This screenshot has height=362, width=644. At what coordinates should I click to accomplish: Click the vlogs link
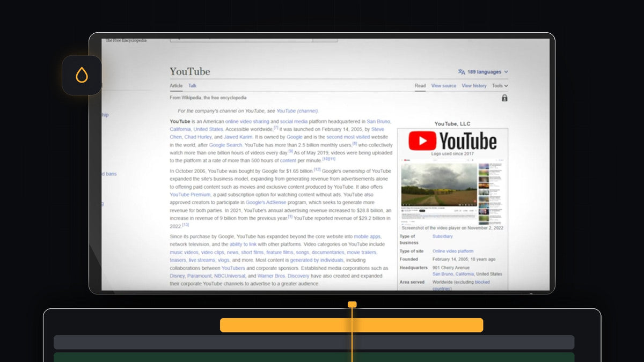coord(223,260)
